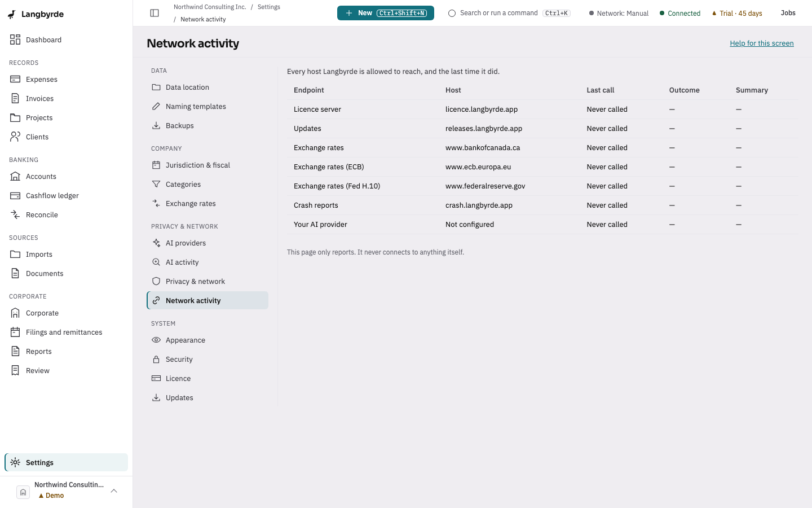Click the Search or run a command field

point(510,13)
